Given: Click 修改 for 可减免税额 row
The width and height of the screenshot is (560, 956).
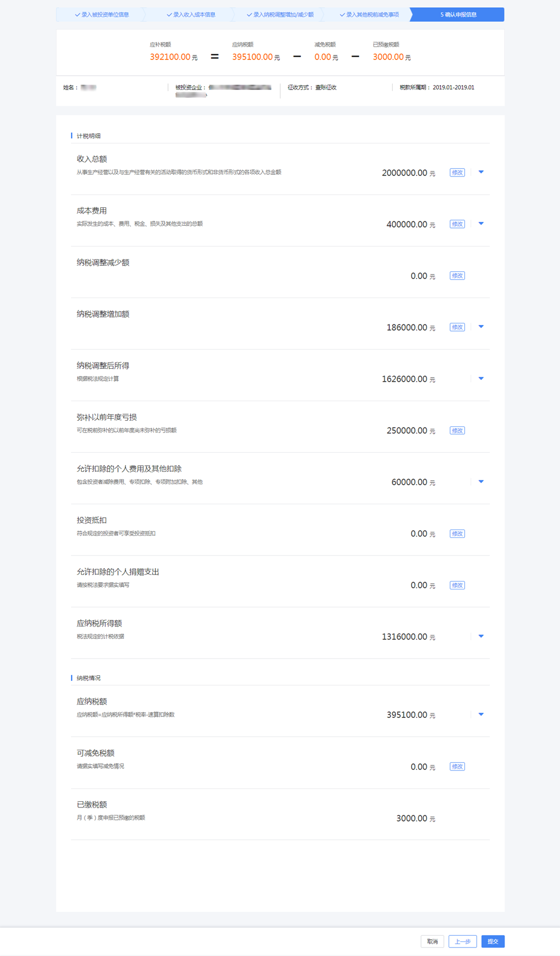Looking at the screenshot, I should 458,767.
